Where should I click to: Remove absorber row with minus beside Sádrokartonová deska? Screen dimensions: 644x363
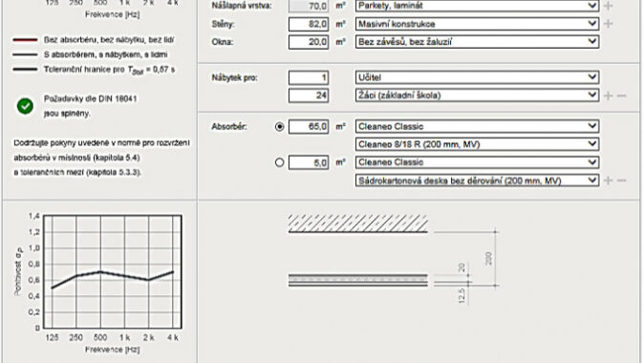pyautogui.click(x=621, y=181)
